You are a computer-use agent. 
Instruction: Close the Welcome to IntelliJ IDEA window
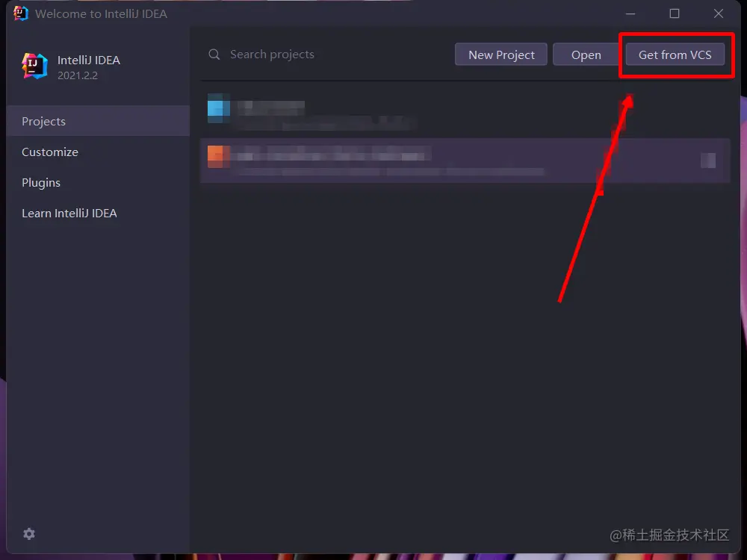(719, 13)
